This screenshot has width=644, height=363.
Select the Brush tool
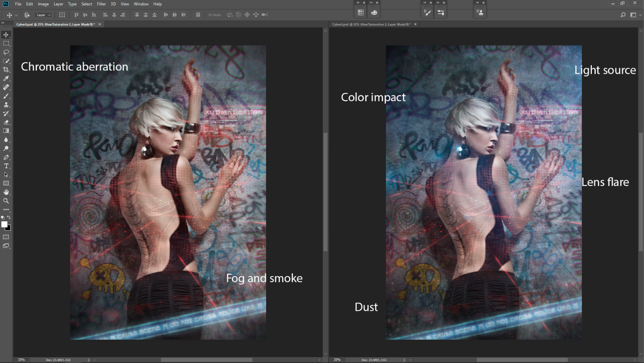coord(6,96)
